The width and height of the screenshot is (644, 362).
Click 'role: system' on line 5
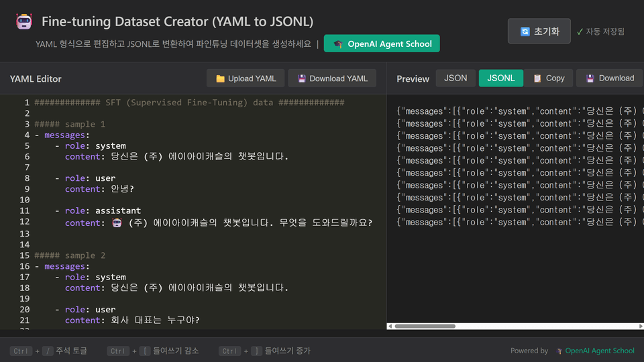click(95, 145)
